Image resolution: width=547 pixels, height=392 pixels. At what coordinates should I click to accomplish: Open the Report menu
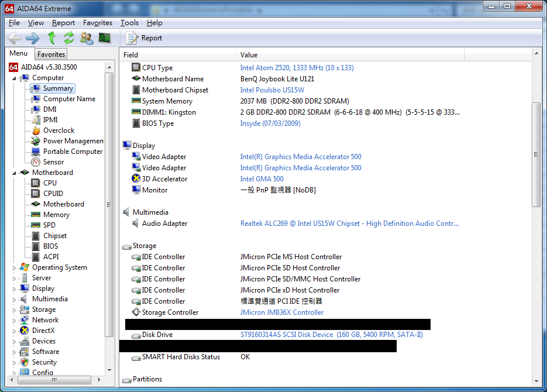coord(63,23)
